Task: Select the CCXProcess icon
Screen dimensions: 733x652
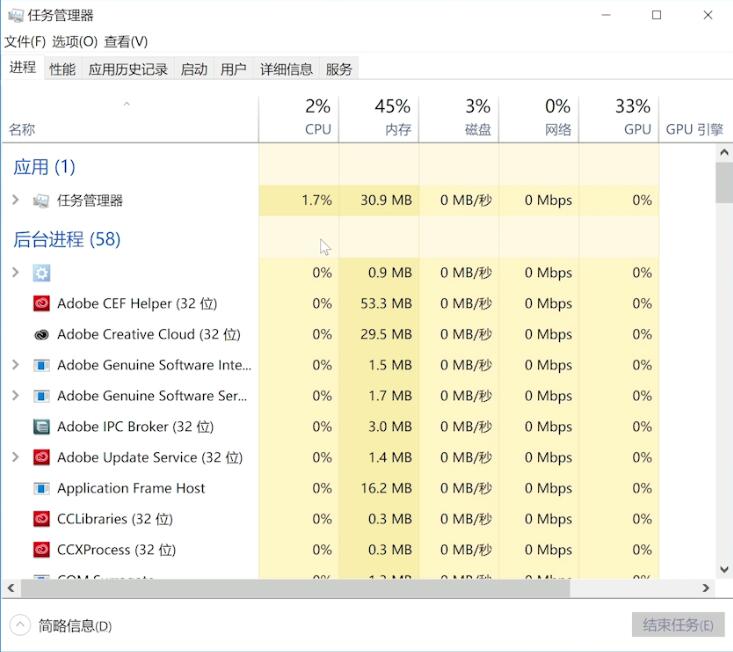Action: [42, 550]
